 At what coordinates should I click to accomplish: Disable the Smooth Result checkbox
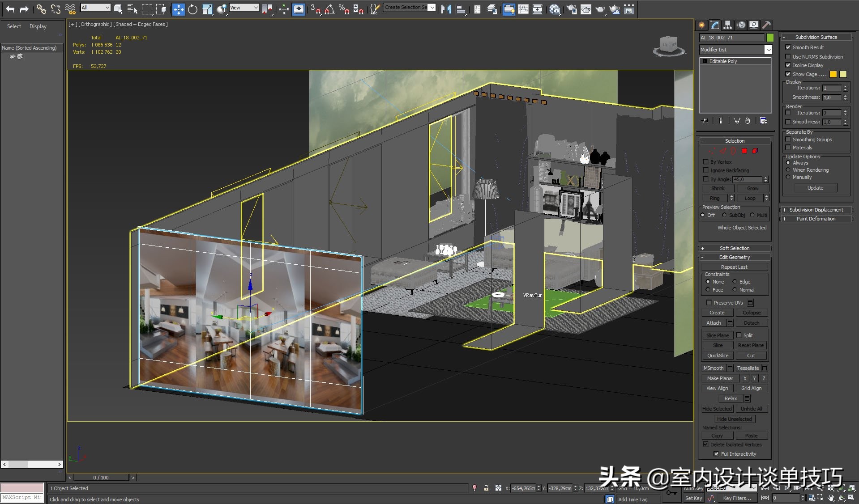click(788, 47)
